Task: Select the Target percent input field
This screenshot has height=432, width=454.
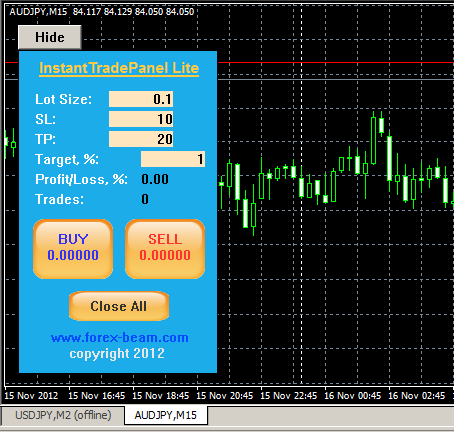Action: (x=173, y=159)
